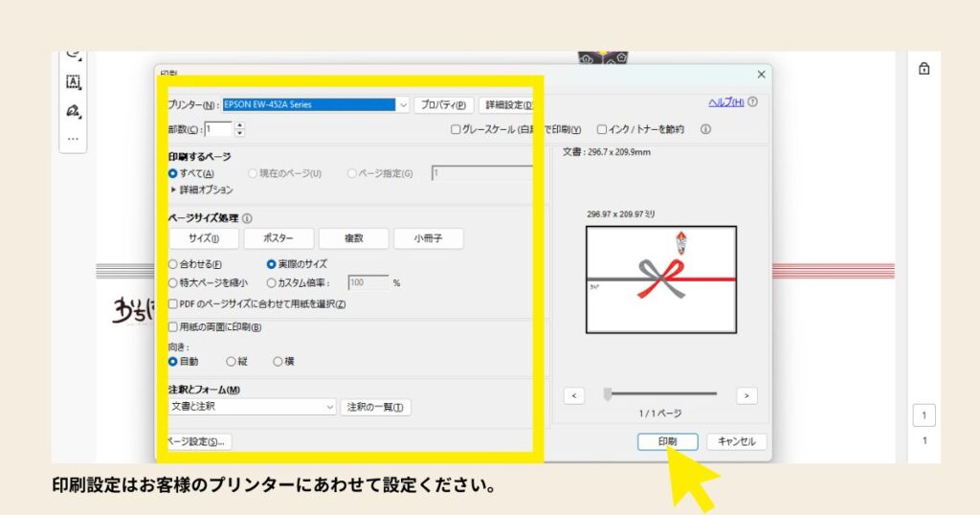Open the ヘルプ link
The height and width of the screenshot is (515, 980).
click(x=724, y=102)
